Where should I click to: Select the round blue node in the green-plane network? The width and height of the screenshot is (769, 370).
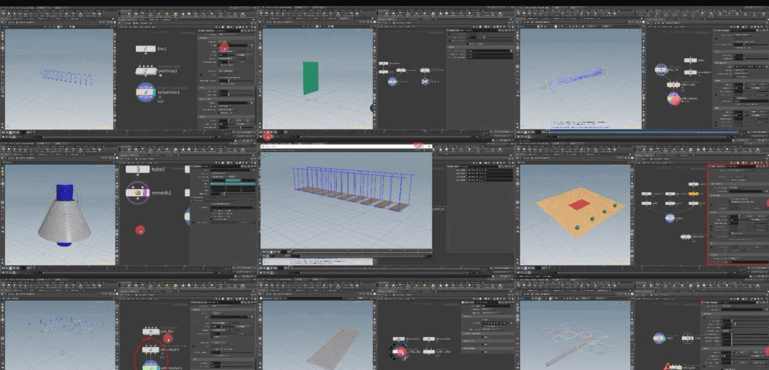coord(392,81)
